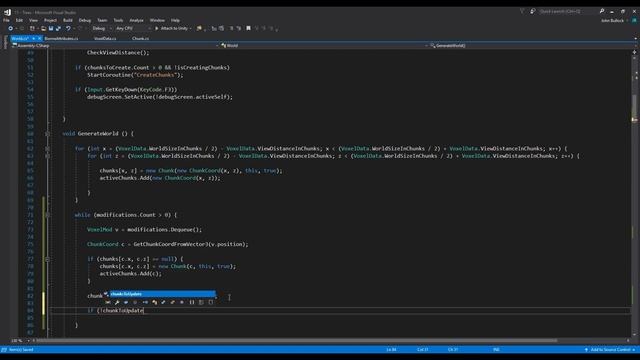This screenshot has width=640, height=360.
Task: Collapse the GenerateWorld method outline
Action: click(47, 134)
